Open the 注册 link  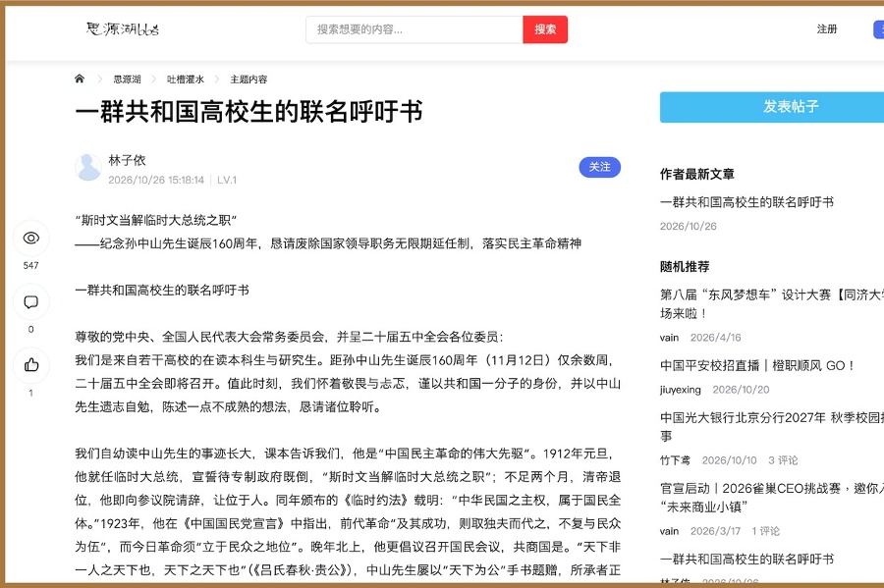[827, 29]
